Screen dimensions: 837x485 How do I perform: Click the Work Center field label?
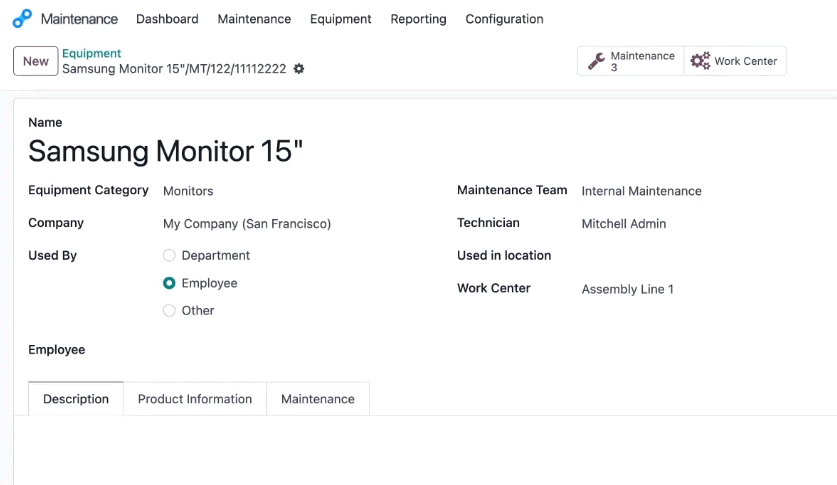(494, 288)
